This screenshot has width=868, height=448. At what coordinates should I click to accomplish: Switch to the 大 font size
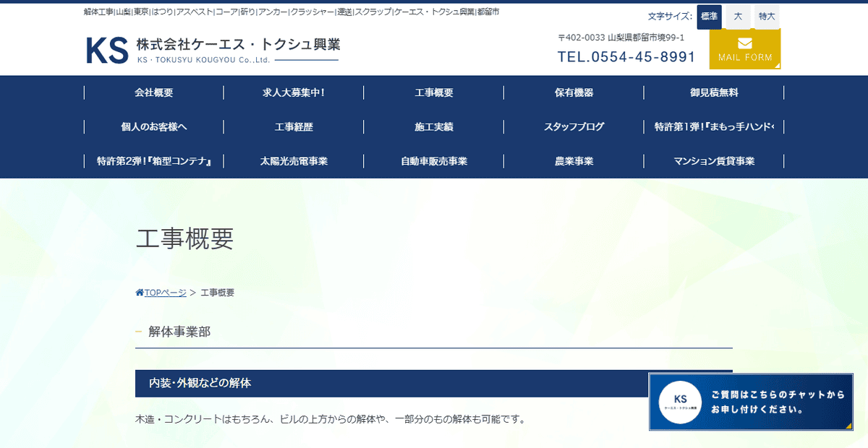click(737, 16)
